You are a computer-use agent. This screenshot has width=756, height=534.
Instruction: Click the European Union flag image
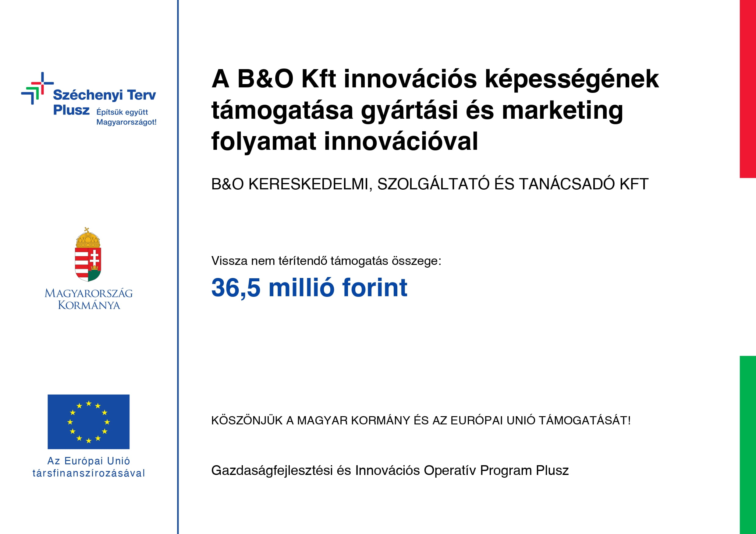tap(89, 421)
